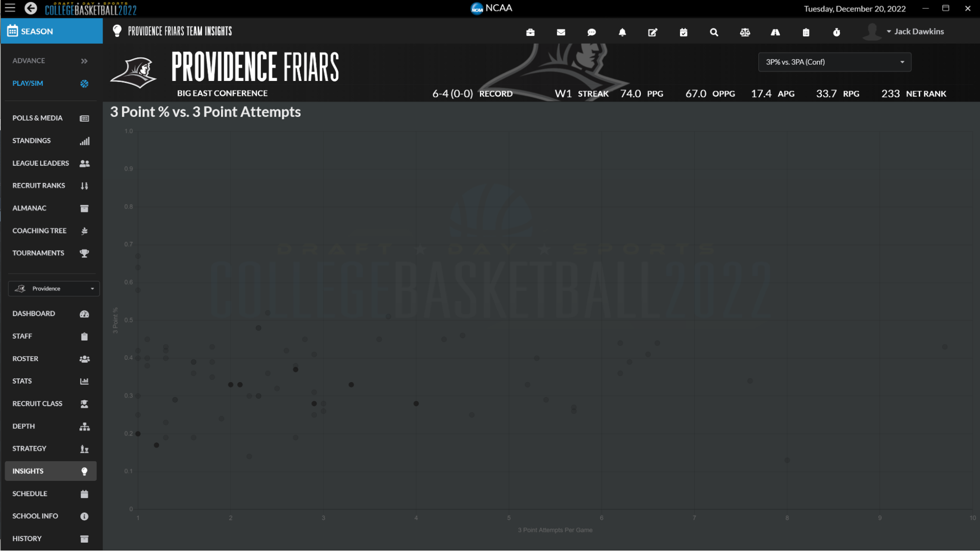
Task: Click the back arrow button
Action: pyautogui.click(x=31, y=8)
